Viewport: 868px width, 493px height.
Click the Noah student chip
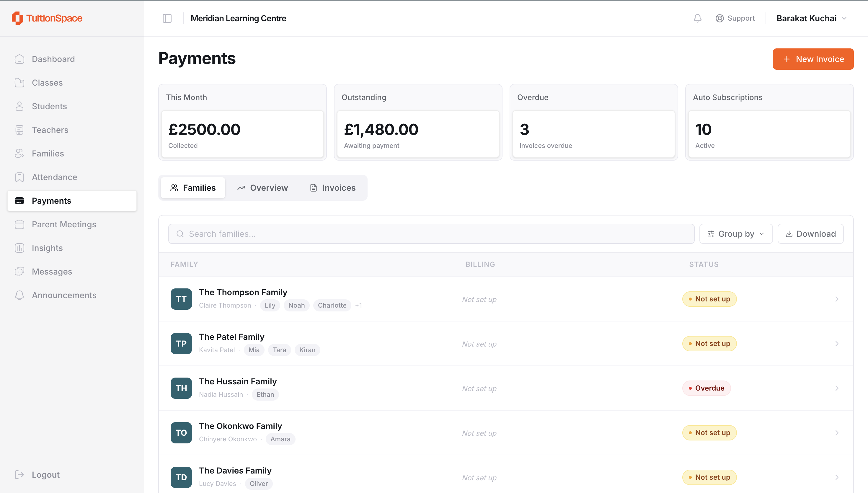296,306
